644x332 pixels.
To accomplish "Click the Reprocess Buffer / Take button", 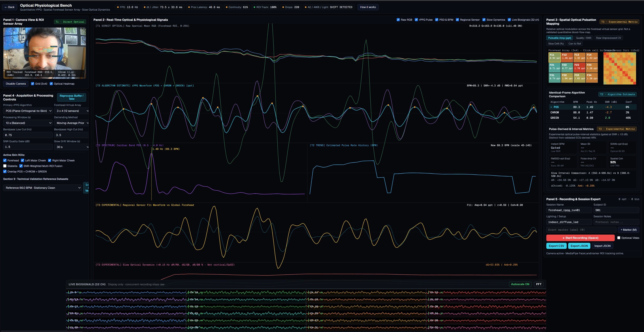I will click(71, 97).
